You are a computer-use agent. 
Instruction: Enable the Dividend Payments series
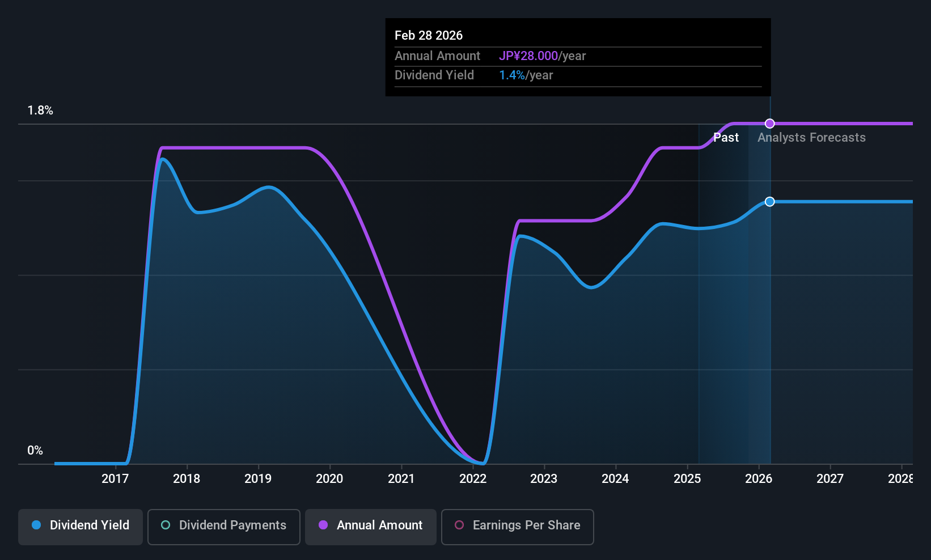click(x=224, y=527)
